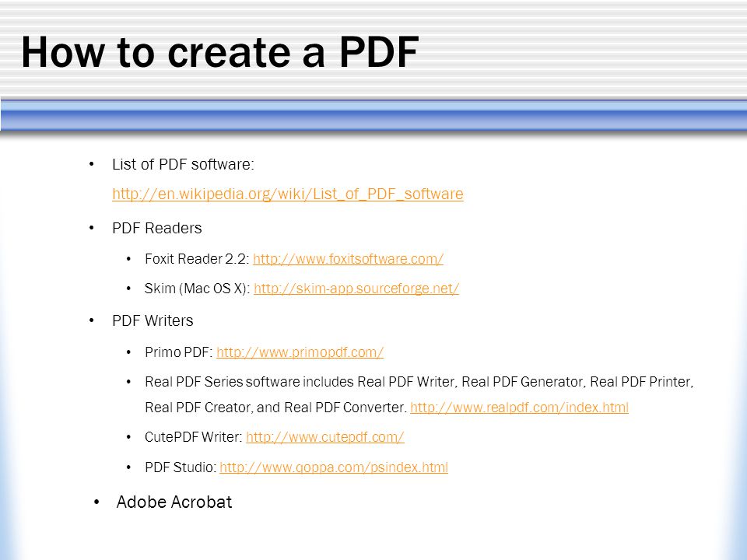747x560 pixels.
Task: Click the cutepdf.com hyperlink
Action: click(325, 437)
